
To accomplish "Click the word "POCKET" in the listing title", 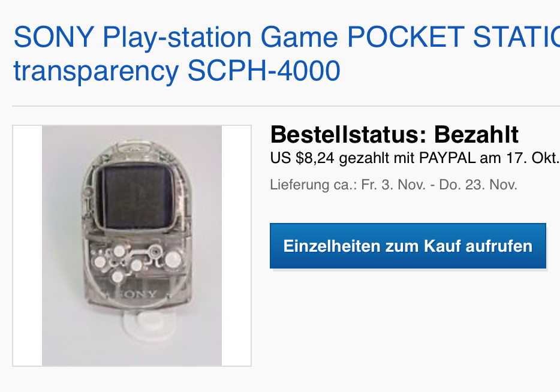I will 406,37.
